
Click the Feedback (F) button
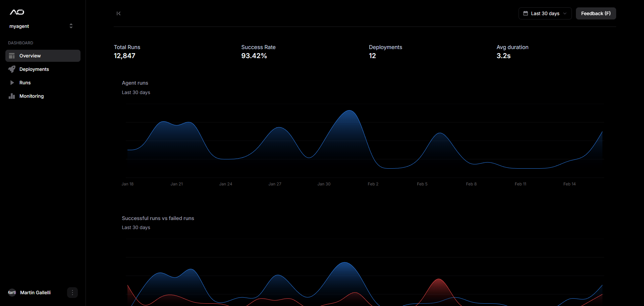[x=595, y=13]
